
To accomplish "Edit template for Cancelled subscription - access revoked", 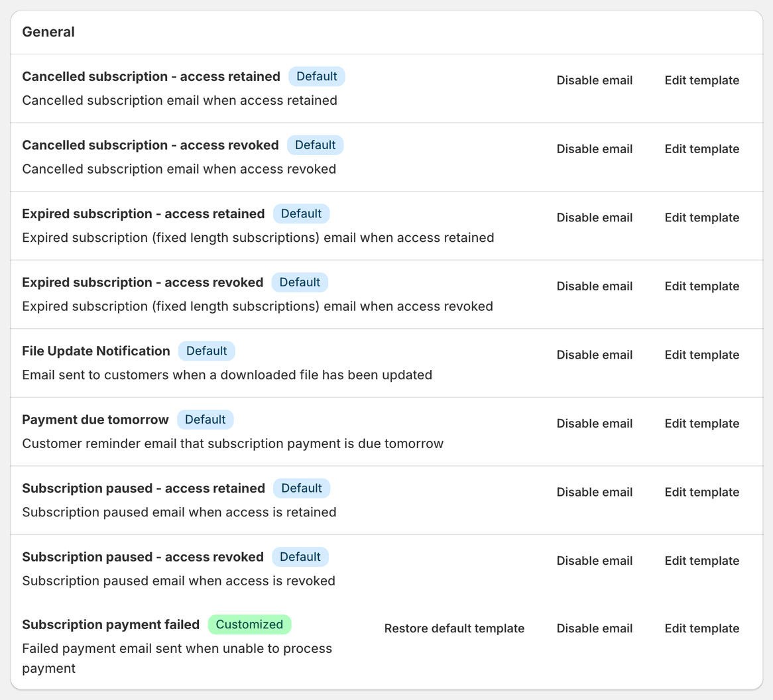I will coord(701,149).
